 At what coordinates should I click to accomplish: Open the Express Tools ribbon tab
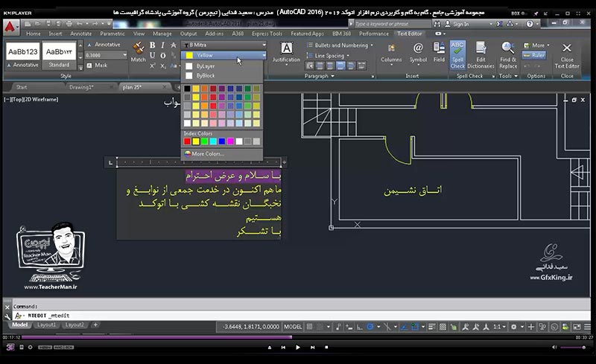(x=267, y=33)
